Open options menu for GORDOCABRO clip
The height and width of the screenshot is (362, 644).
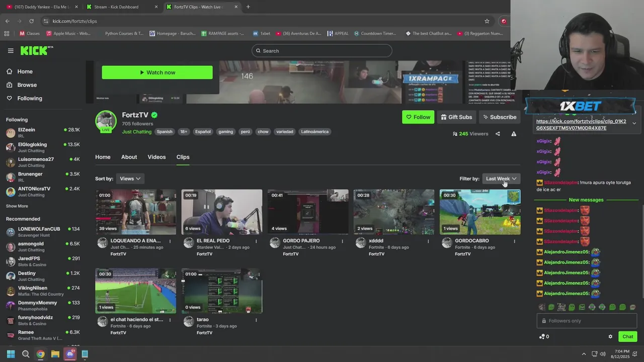514,241
